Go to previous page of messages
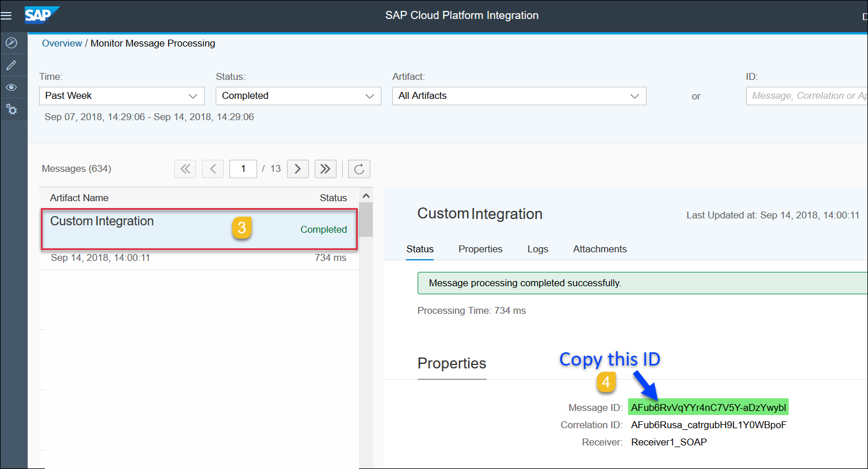The height and width of the screenshot is (469, 868). [213, 169]
